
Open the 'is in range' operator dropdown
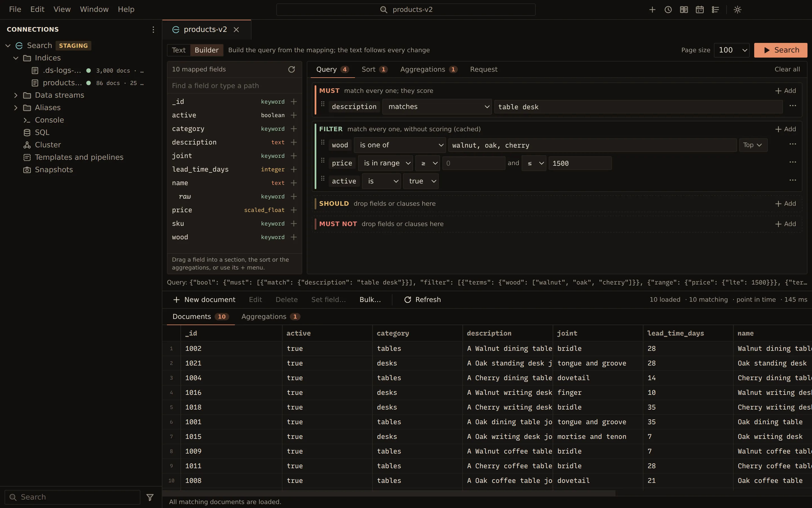tap(385, 163)
